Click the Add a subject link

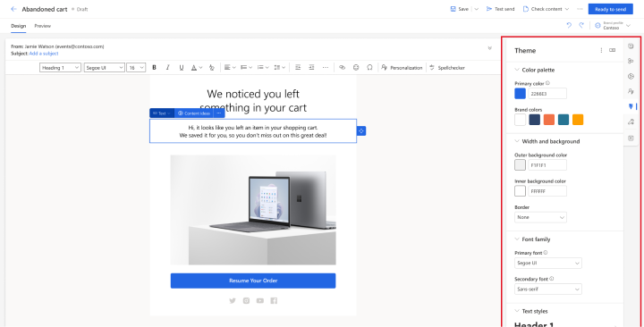tap(44, 54)
